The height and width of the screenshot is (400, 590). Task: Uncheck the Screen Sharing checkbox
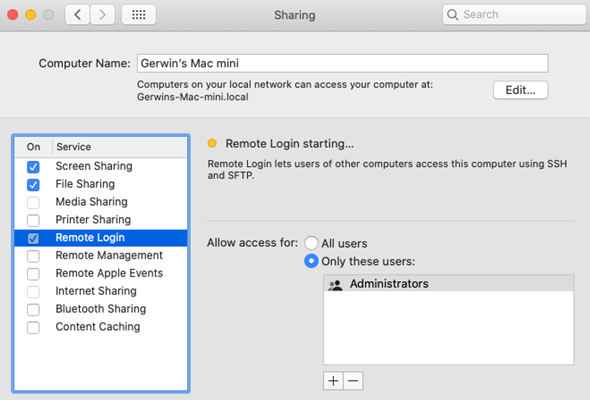pos(33,167)
